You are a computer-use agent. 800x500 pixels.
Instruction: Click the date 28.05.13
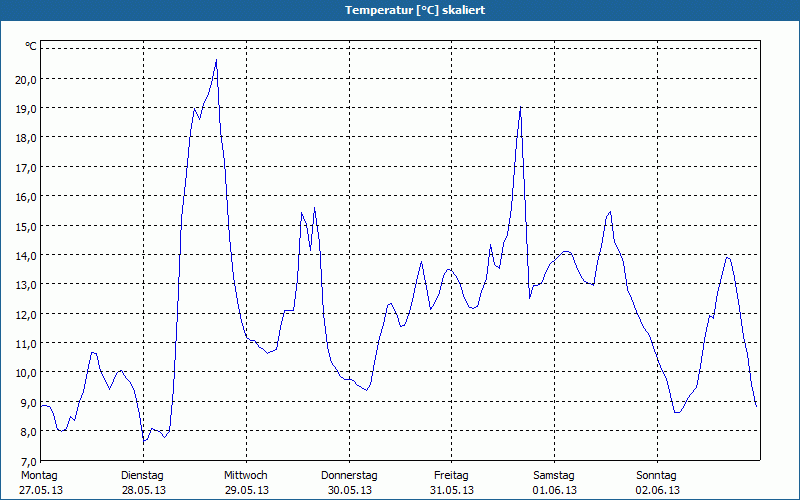click(144, 490)
